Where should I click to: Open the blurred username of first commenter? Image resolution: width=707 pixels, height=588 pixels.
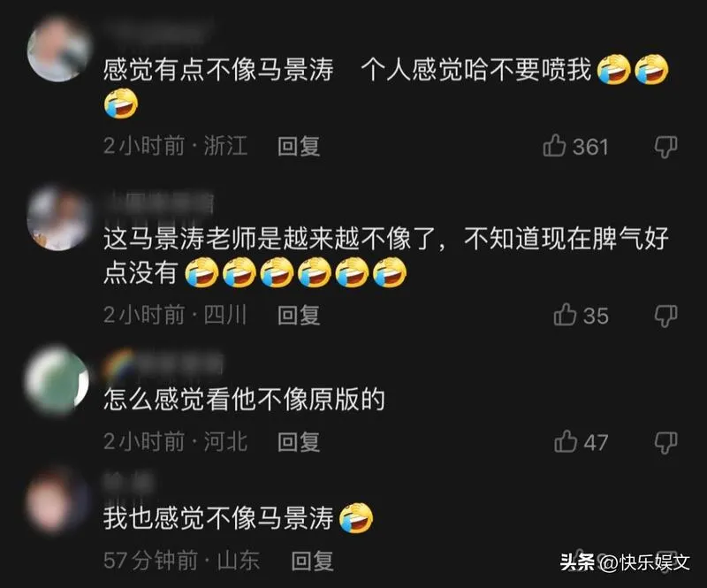[157, 33]
